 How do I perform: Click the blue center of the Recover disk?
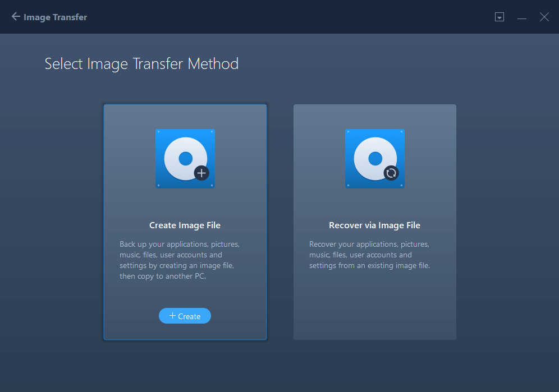pos(375,159)
